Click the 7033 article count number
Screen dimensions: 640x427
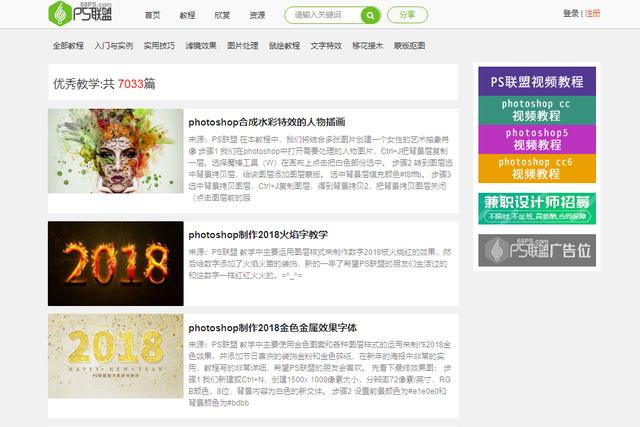click(x=131, y=84)
